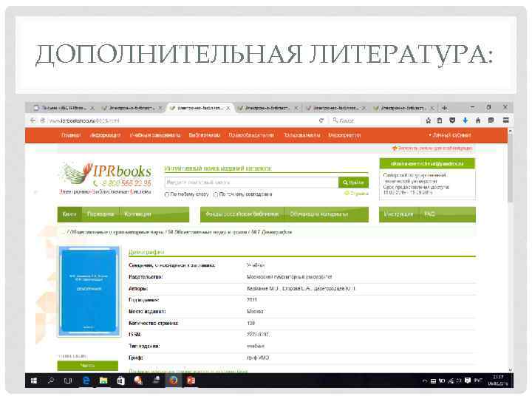Open downloads with the blue arrow icon
532x399 pixels.
pos(465,120)
